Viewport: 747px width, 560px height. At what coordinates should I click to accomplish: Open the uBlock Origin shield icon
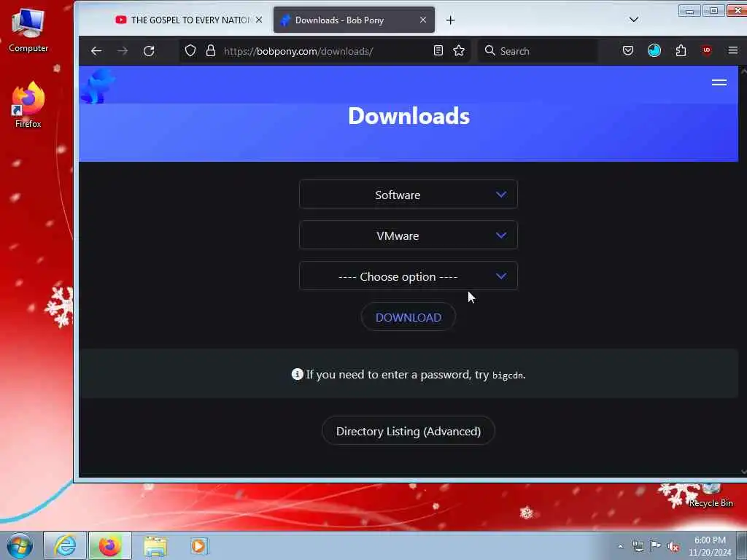707,50
